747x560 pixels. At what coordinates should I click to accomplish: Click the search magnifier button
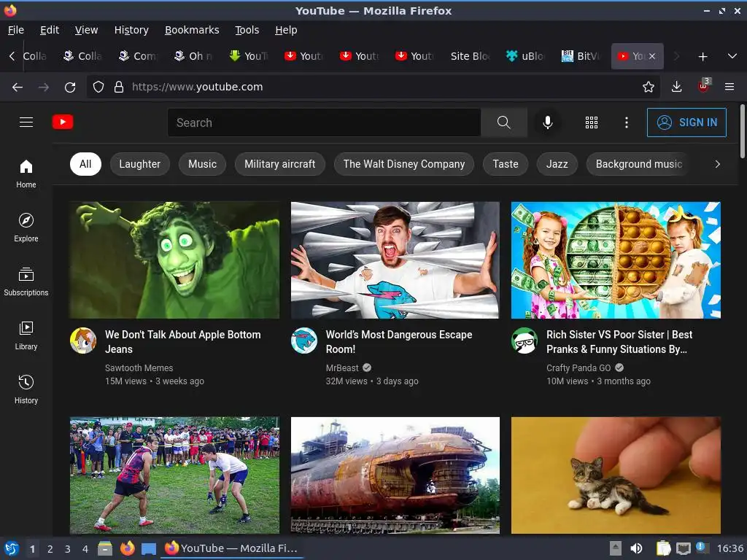504,122
